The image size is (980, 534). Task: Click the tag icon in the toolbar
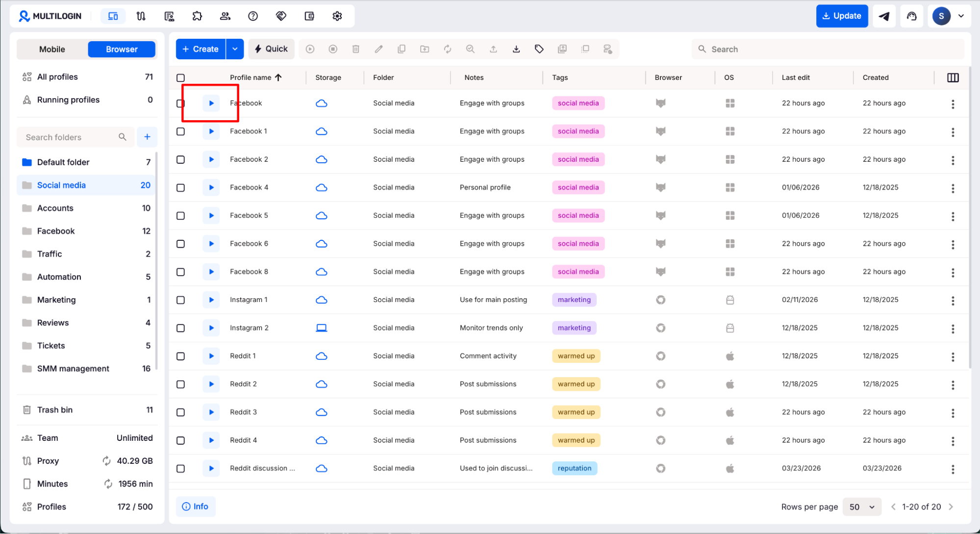(539, 49)
